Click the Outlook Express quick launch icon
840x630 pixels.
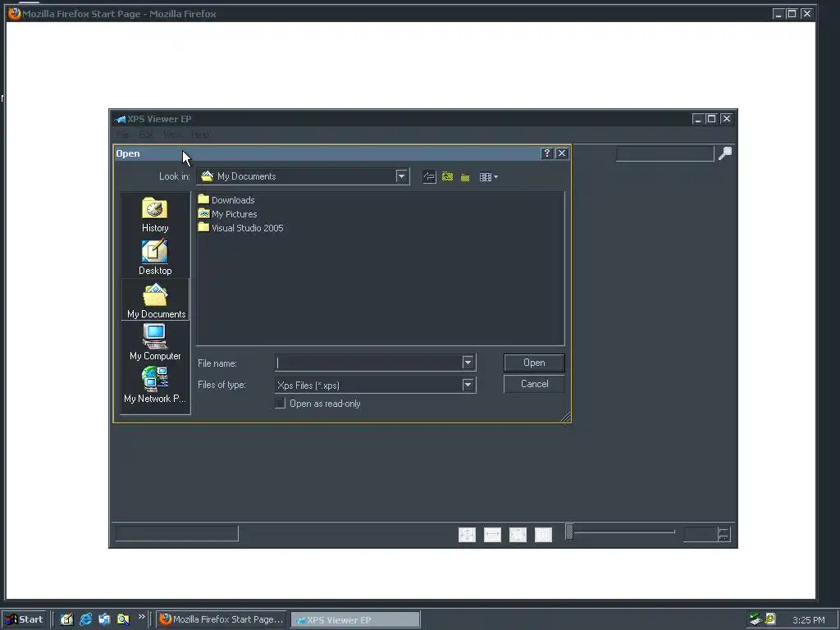(104, 619)
